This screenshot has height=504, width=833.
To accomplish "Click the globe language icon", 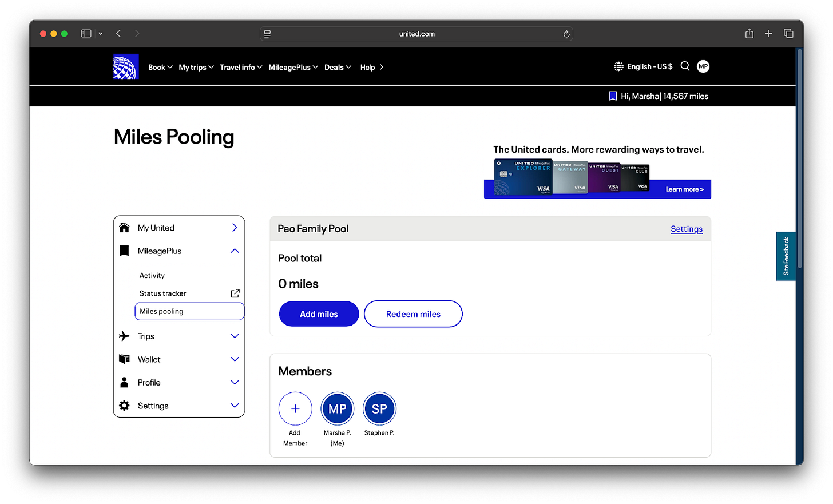I will pos(618,66).
